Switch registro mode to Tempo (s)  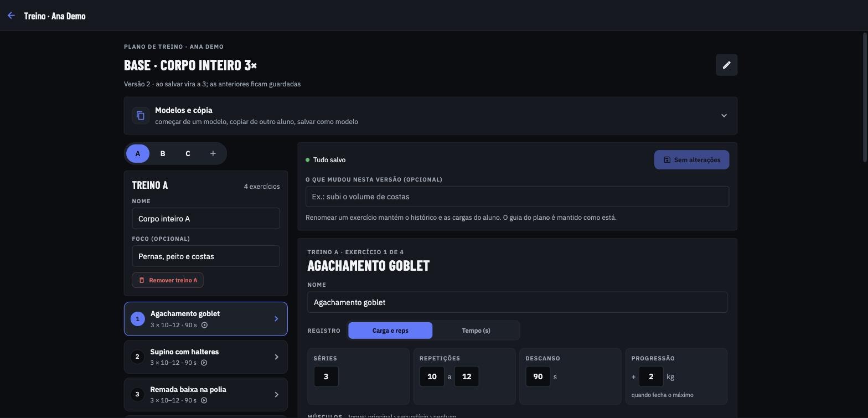[x=476, y=331]
